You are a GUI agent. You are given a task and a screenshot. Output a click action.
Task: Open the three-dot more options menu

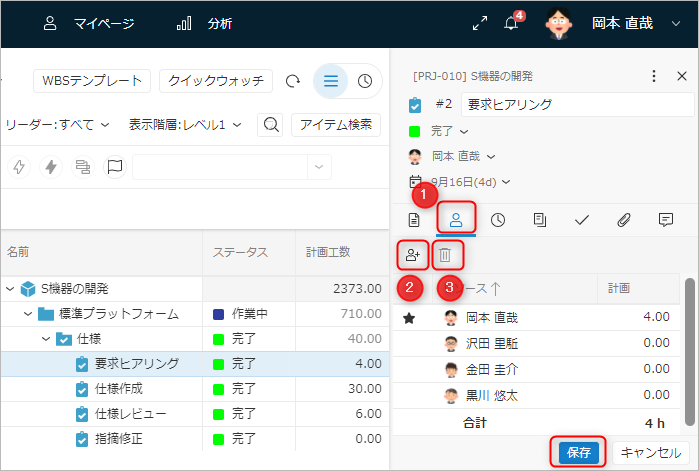point(654,76)
